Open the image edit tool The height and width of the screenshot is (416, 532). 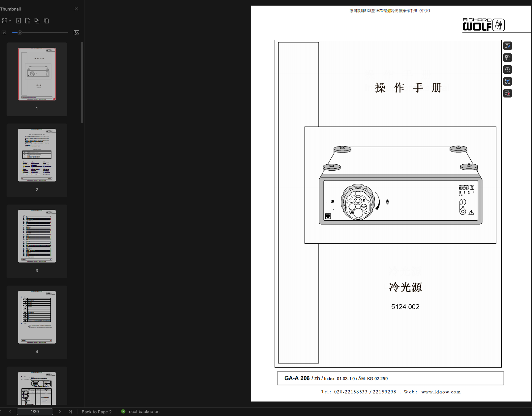(508, 46)
